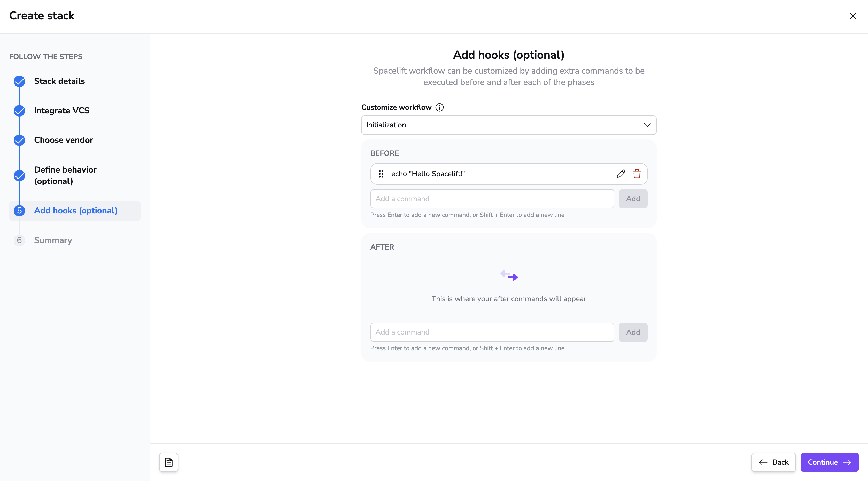Viewport: 868px width, 481px height.
Task: Click the dropdown chevron arrow
Action: tap(647, 125)
